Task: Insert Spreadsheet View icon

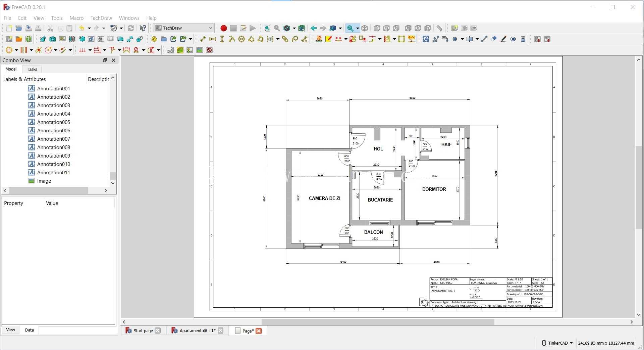Action: (110, 39)
